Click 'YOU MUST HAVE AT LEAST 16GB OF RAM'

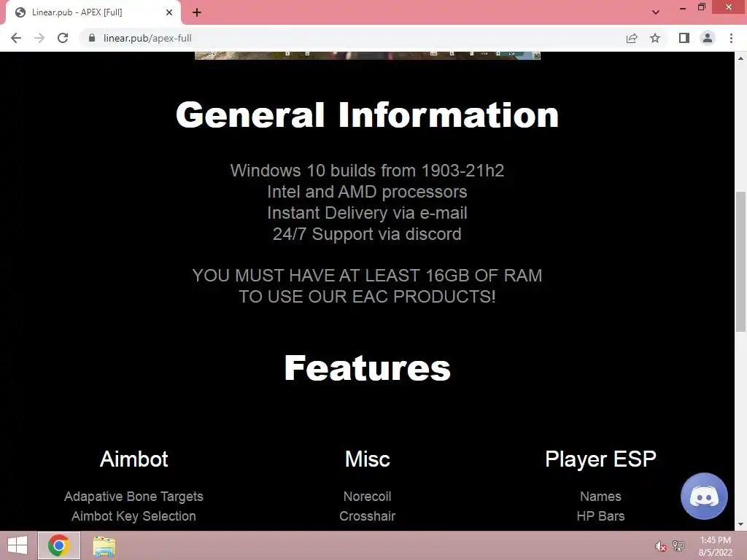tap(368, 276)
